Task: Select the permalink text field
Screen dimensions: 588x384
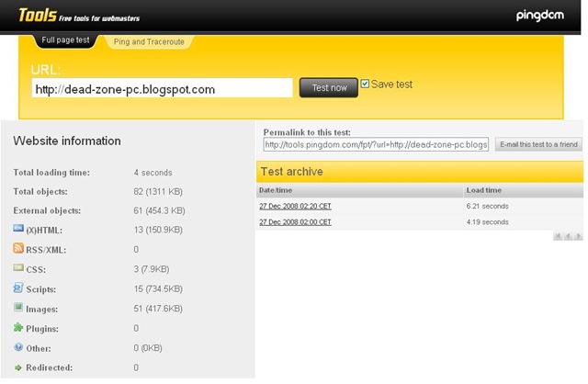Action: [x=376, y=144]
